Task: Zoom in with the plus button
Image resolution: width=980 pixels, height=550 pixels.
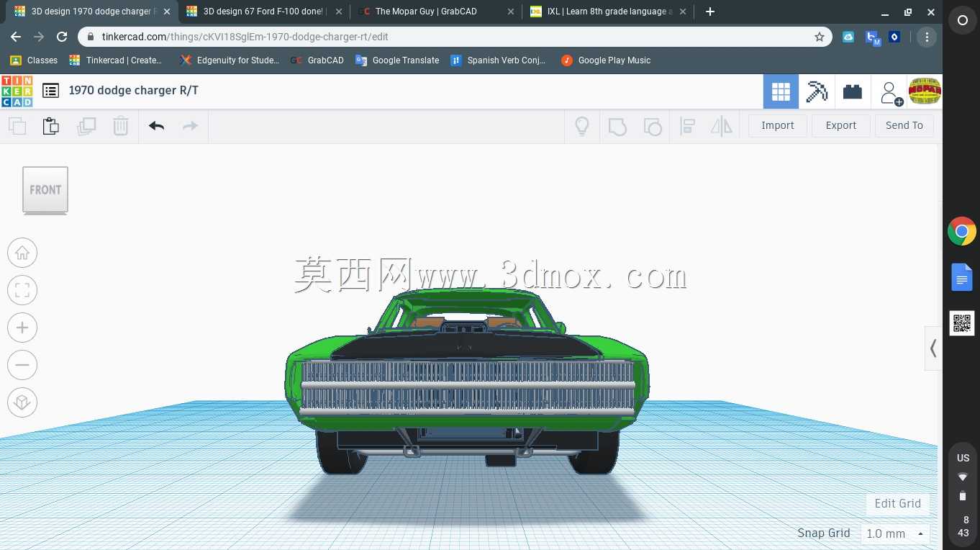Action: (22, 328)
